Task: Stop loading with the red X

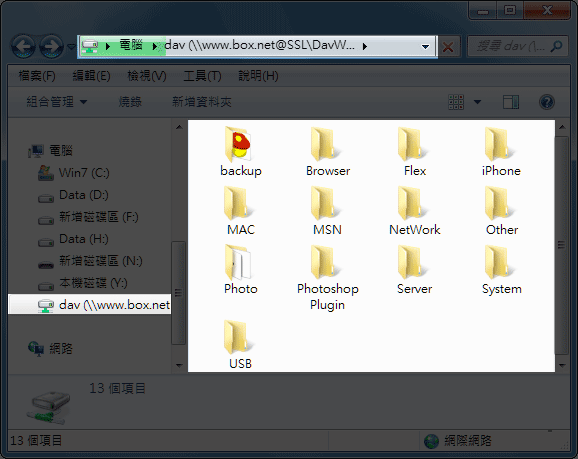Action: [x=448, y=47]
